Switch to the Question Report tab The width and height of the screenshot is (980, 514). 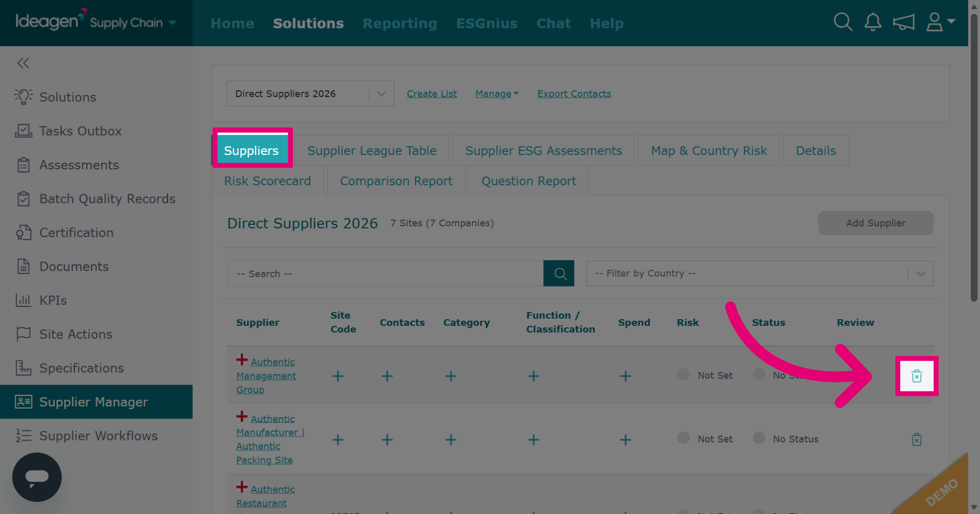click(x=529, y=181)
